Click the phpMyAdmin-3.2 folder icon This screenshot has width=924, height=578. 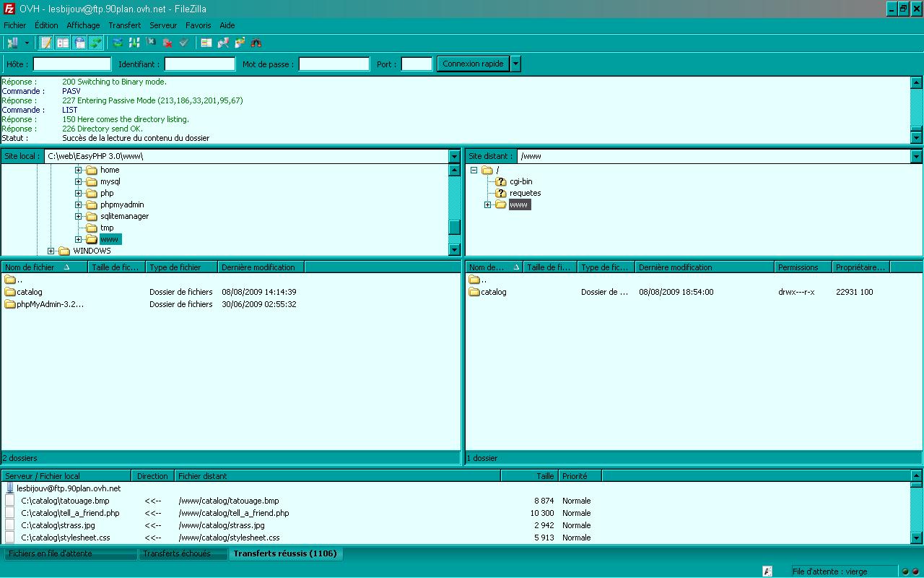coord(10,304)
